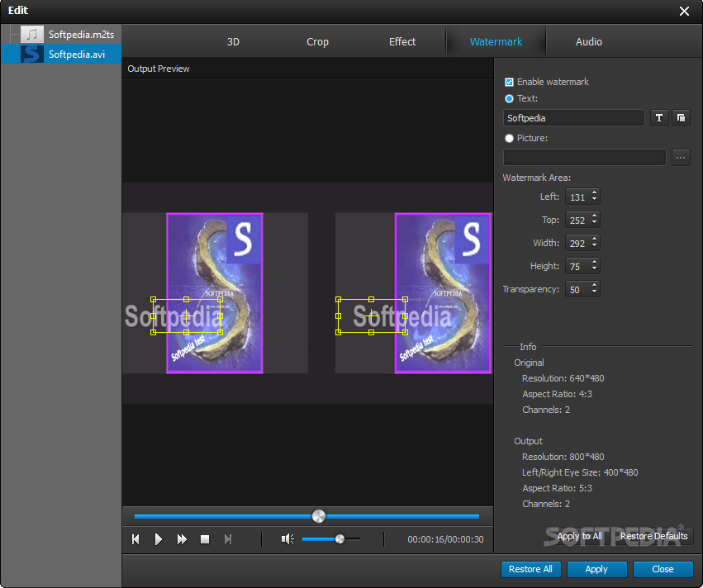Click the left preview's top-left watermark handle
Image resolution: width=703 pixels, height=588 pixels.
(x=154, y=300)
